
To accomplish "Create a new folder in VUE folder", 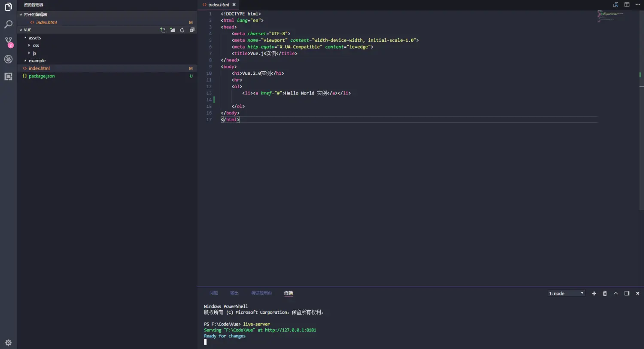I will (173, 30).
